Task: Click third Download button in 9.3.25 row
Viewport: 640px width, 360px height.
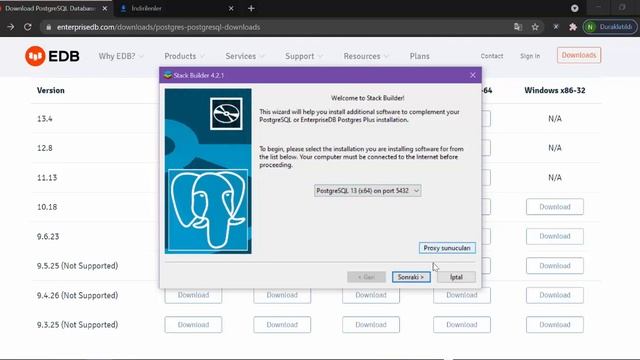Action: pyautogui.click(x=371, y=325)
